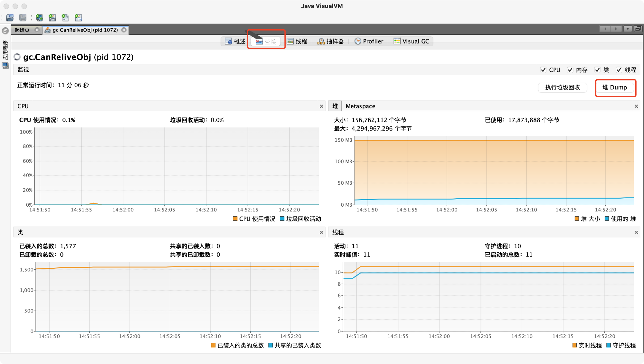Click the 使用的 堆 legend swatch
Screen dimensions: 644x364
[x=607, y=219]
